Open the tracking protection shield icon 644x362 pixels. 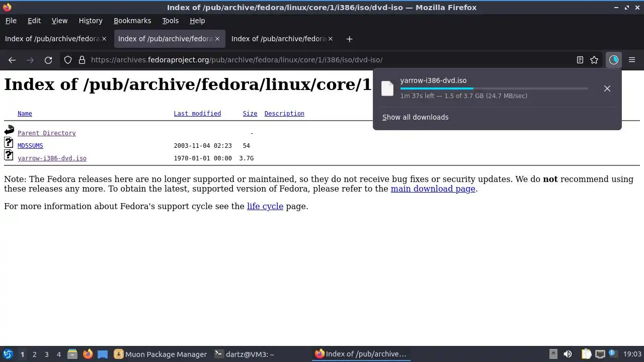click(x=68, y=60)
